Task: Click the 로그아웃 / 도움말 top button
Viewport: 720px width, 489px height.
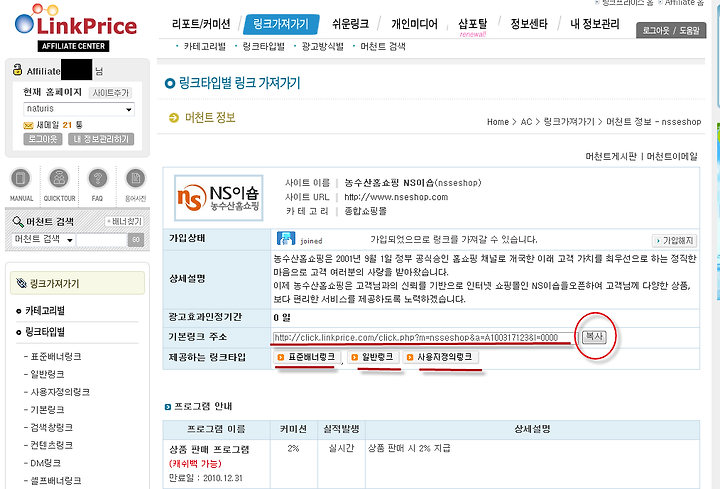Action: [671, 30]
